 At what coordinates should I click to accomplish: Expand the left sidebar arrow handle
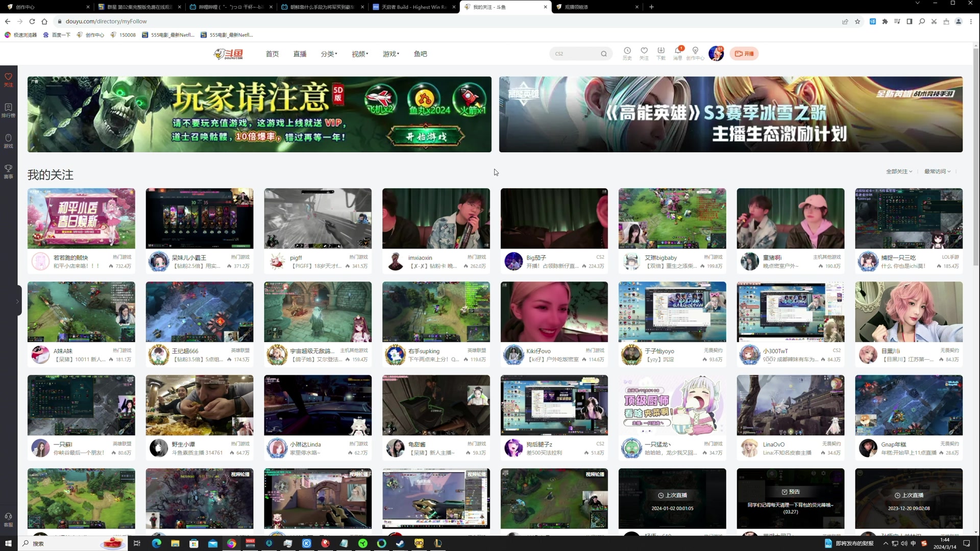tap(18, 301)
